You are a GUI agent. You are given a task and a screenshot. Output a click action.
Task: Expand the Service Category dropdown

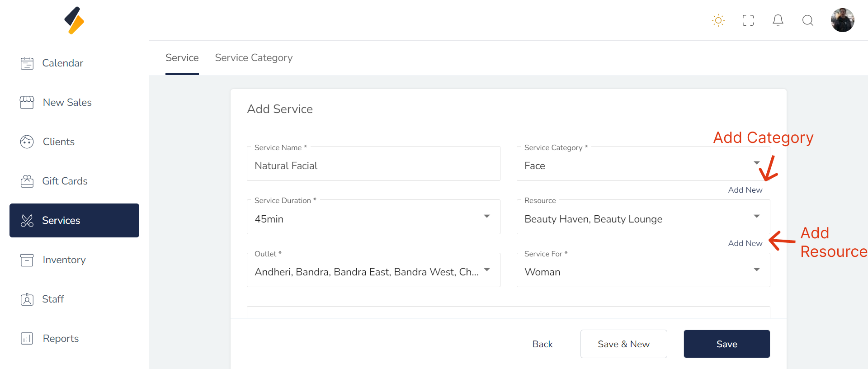point(756,163)
